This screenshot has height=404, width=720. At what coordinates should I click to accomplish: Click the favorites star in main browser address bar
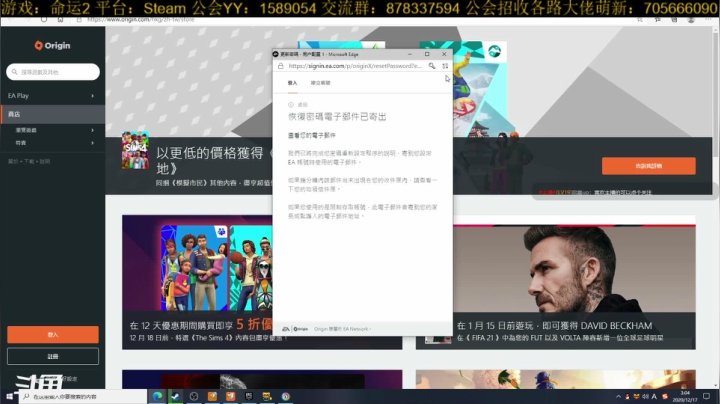point(640,20)
